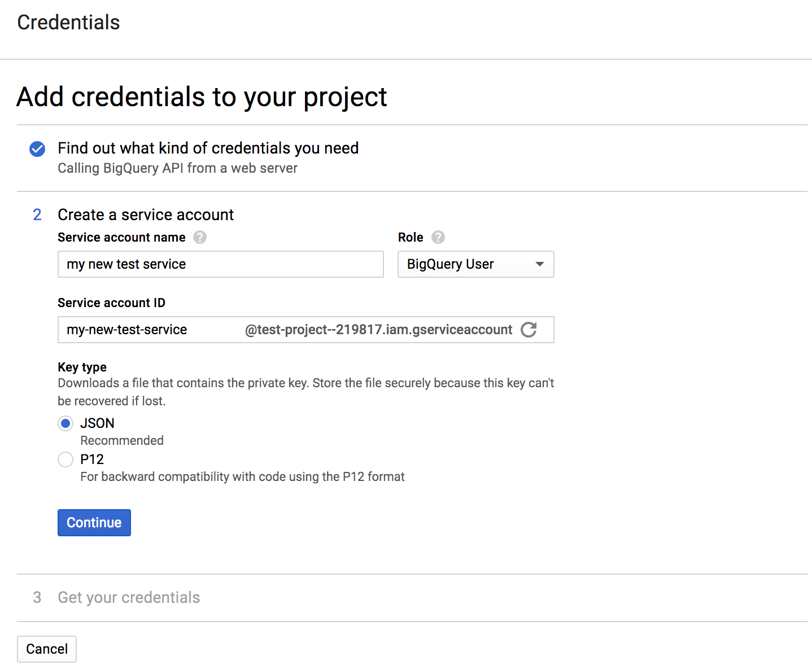Click the Cancel button

[46, 649]
